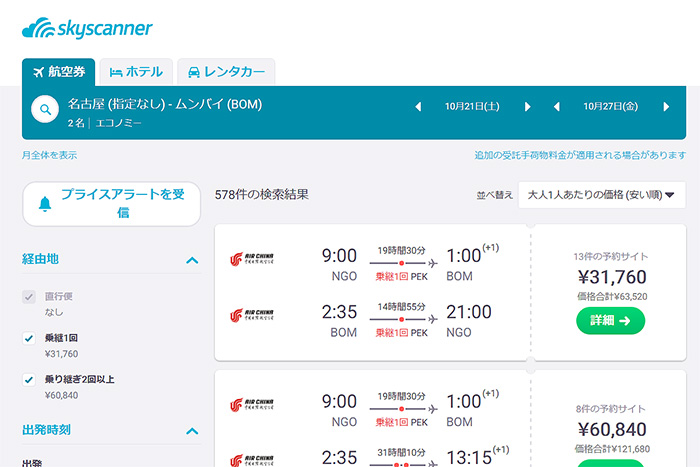The width and height of the screenshot is (700, 467).
Task: Click the 月全体を表示 link
Action: (49, 155)
